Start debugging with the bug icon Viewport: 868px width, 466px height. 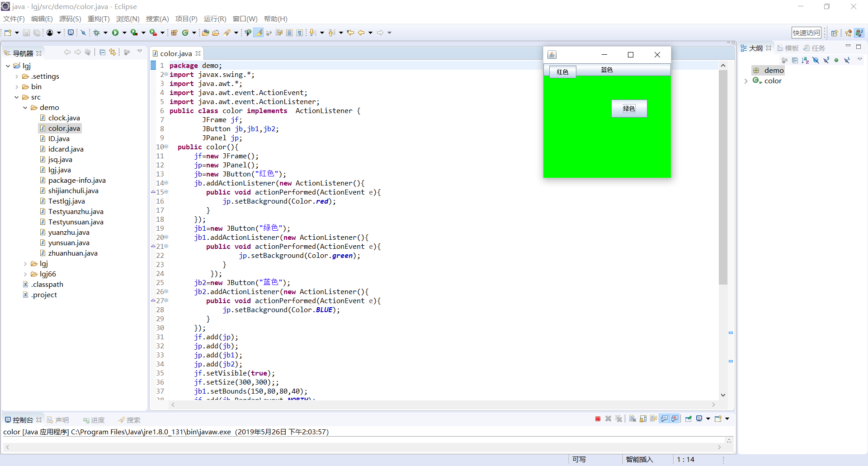coord(97,33)
